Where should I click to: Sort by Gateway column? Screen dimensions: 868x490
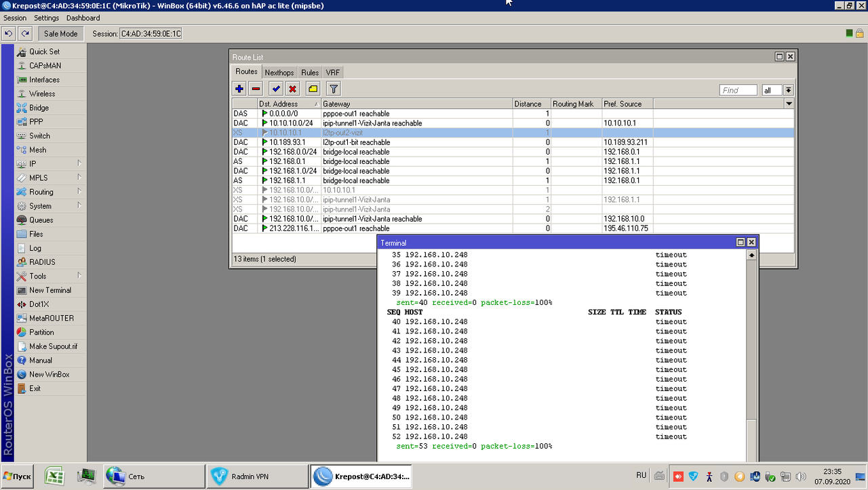tap(416, 104)
